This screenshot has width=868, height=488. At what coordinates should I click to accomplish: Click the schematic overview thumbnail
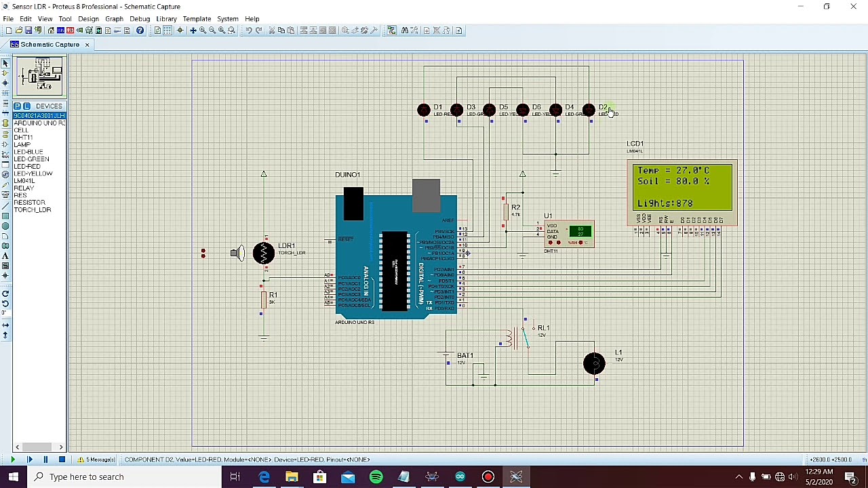[x=41, y=76]
